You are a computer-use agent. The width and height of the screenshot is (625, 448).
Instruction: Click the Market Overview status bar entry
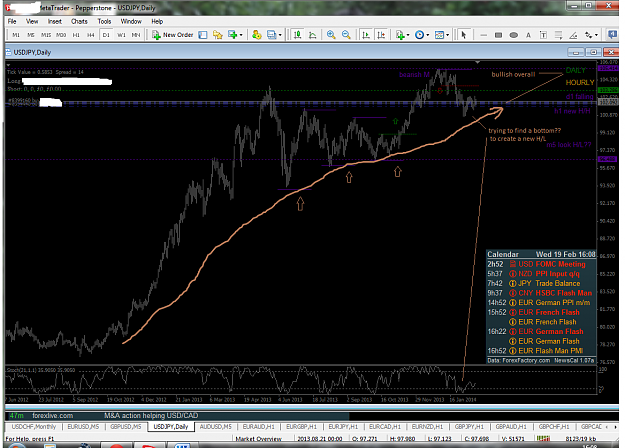coord(258,439)
